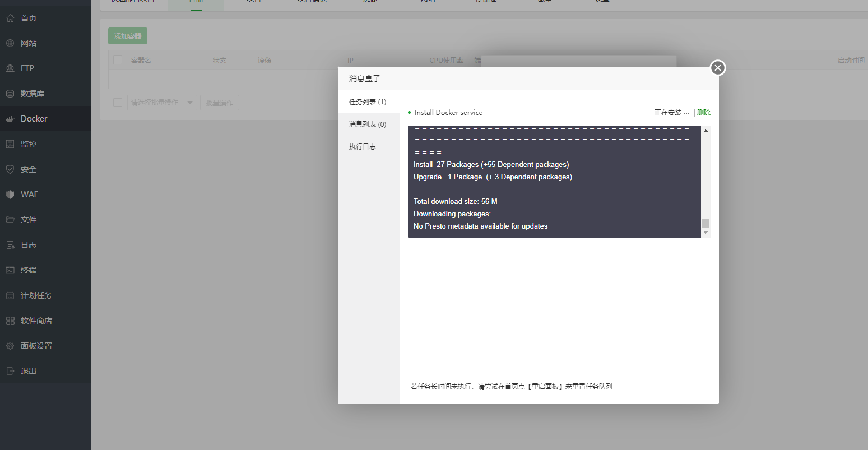
Task: Click the database stack icon
Action: pos(10,94)
